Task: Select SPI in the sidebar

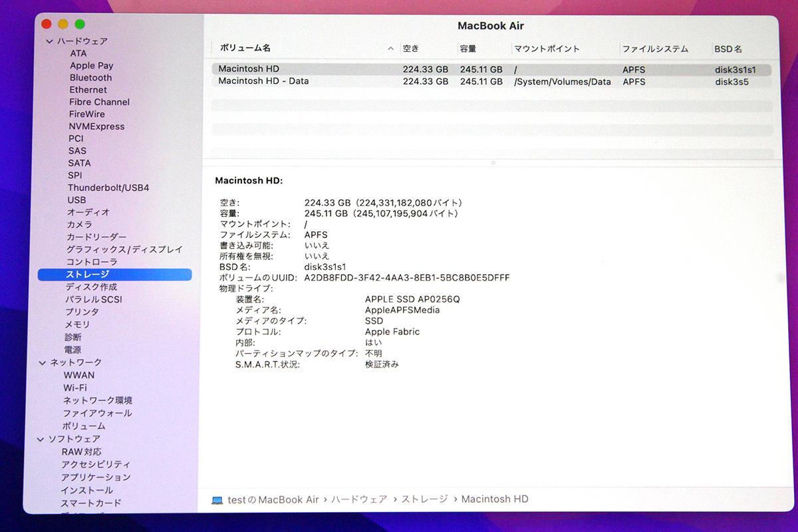Action: tap(75, 176)
